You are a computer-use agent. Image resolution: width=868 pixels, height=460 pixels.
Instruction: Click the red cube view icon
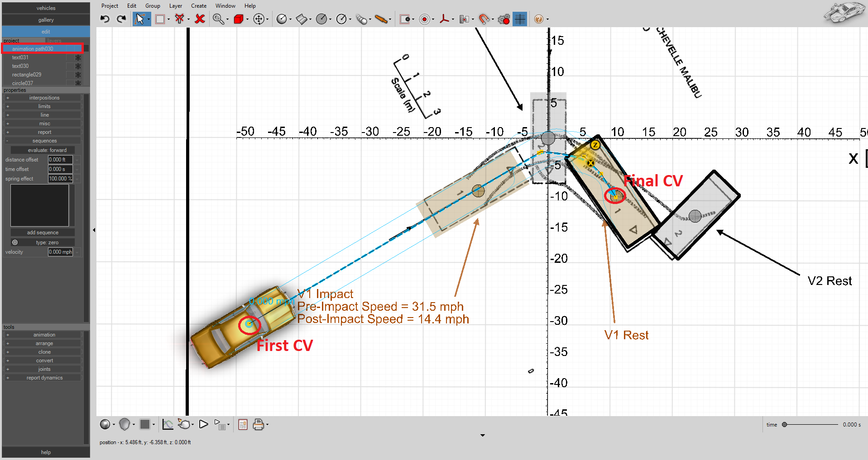tap(239, 19)
